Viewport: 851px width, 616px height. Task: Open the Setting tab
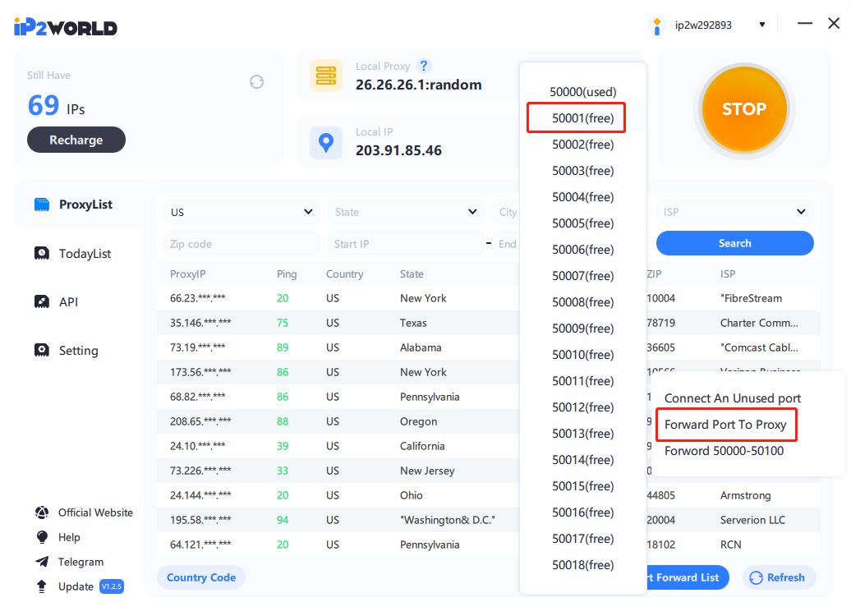click(79, 351)
